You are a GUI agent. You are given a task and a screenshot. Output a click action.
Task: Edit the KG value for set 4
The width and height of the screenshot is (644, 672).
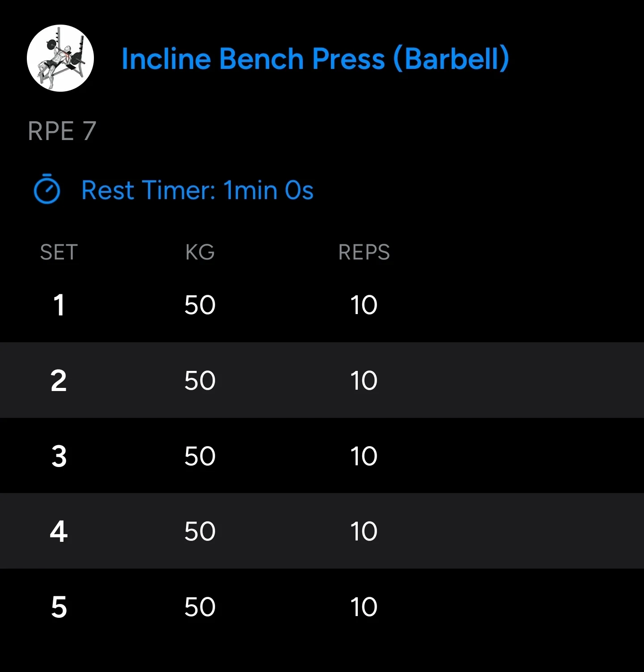coord(200,532)
